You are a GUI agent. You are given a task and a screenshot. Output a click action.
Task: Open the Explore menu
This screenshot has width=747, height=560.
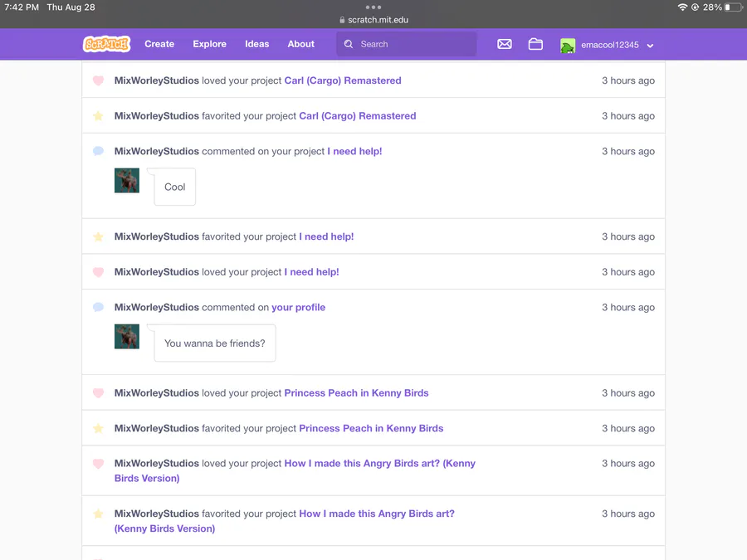pyautogui.click(x=210, y=44)
